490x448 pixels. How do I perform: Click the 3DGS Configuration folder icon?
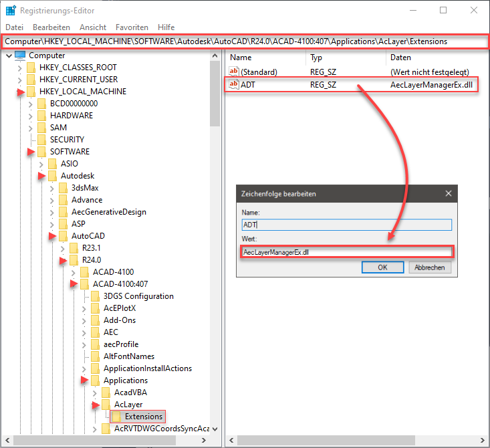[95, 296]
